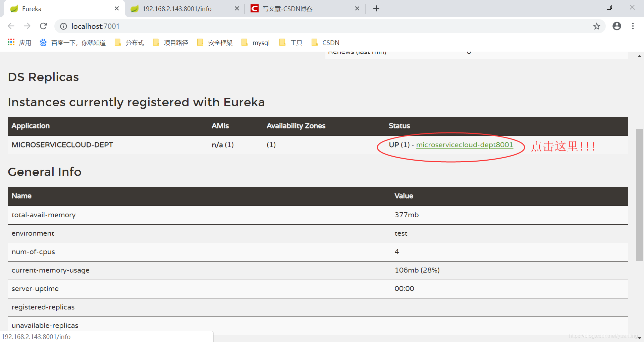The image size is (644, 342).
Task: Click the Status column header
Action: pyautogui.click(x=399, y=126)
